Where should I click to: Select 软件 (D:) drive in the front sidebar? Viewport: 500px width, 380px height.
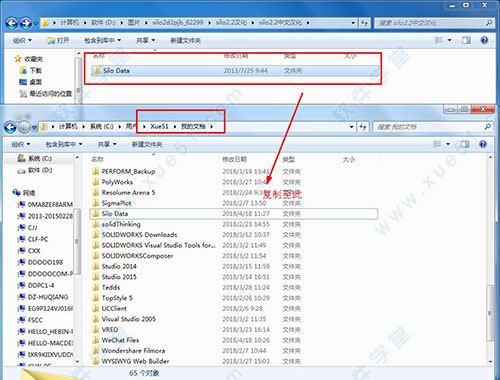[x=35, y=170]
